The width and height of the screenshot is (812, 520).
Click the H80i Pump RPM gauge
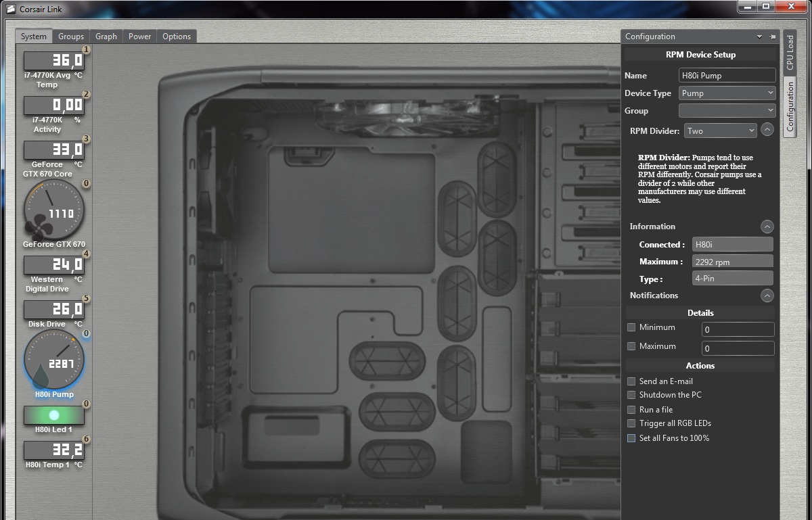tap(54, 360)
